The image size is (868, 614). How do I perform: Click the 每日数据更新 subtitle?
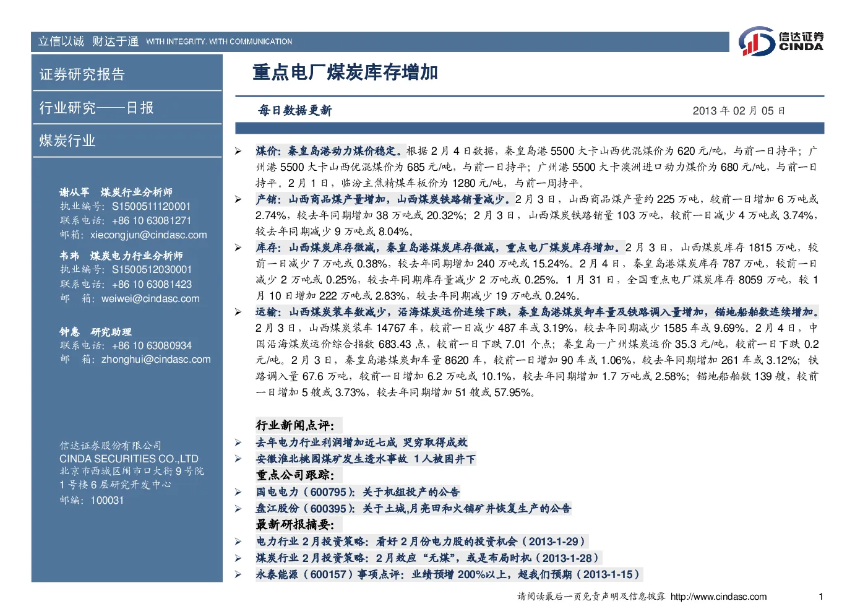(295, 110)
